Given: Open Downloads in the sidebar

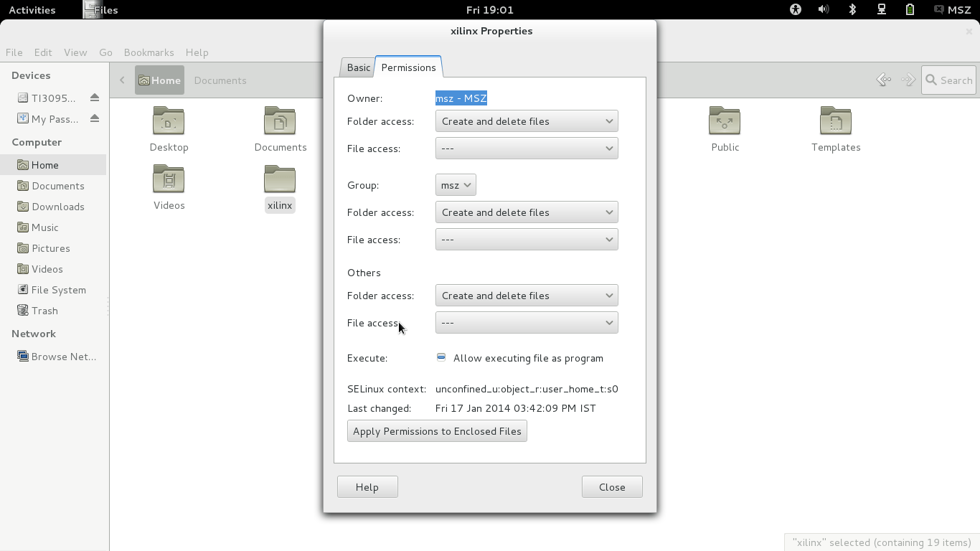Looking at the screenshot, I should pyautogui.click(x=53, y=207).
